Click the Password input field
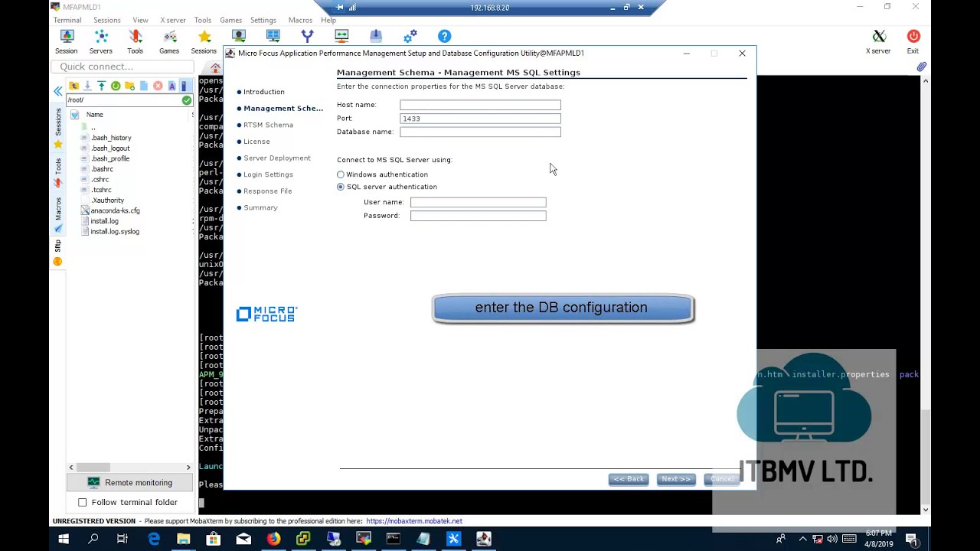980x551 pixels. pos(478,216)
